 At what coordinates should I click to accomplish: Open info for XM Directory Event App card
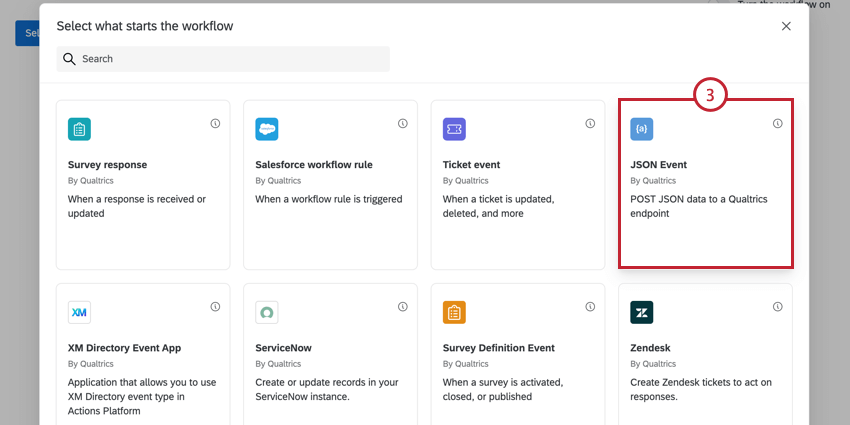point(215,307)
